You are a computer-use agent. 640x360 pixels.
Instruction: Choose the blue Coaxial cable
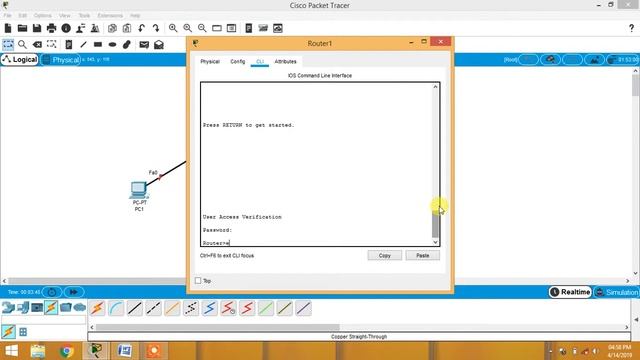pyautogui.click(x=210, y=308)
